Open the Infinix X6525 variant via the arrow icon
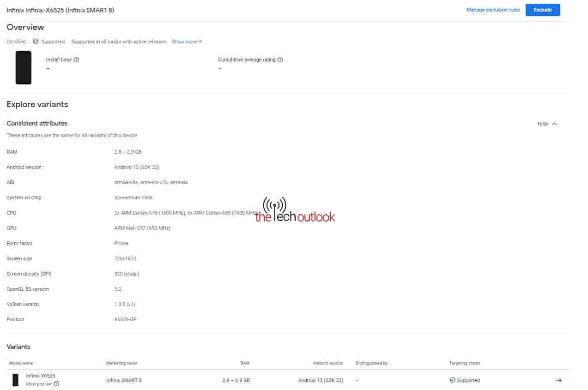The width and height of the screenshot is (588, 390). 558,380
